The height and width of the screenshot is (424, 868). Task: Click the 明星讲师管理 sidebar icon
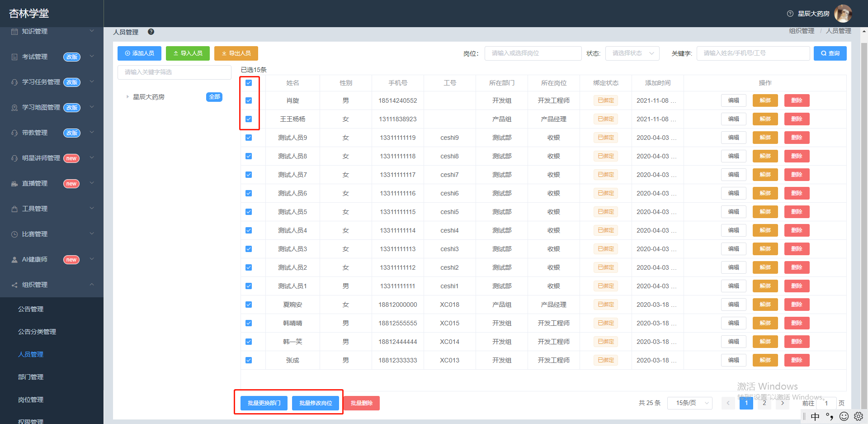(14, 158)
